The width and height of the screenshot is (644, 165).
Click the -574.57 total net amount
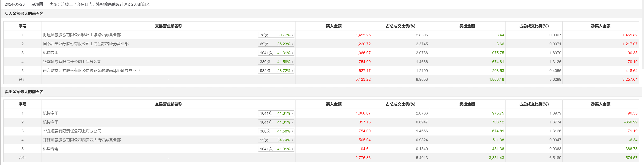click(x=631, y=158)
